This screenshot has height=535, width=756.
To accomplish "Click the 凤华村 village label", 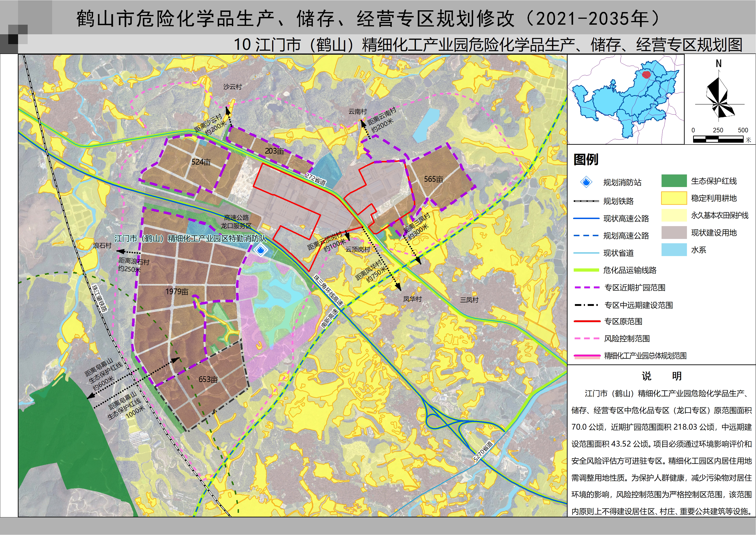I will pos(413,299).
